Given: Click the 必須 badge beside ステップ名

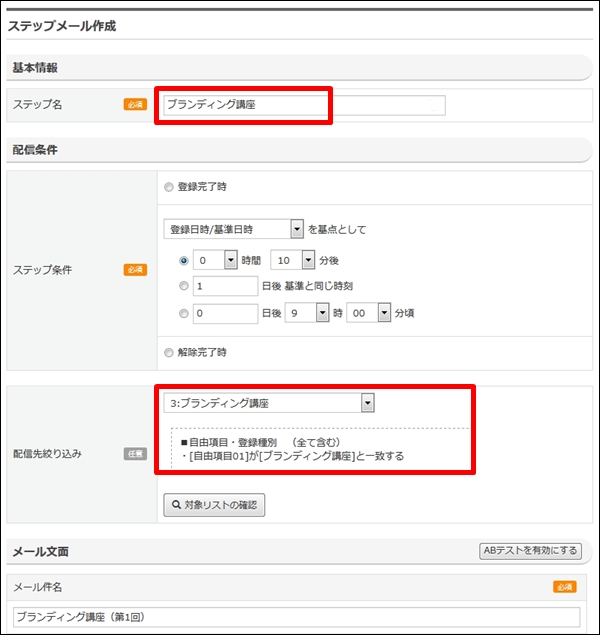Looking at the screenshot, I should (x=135, y=104).
